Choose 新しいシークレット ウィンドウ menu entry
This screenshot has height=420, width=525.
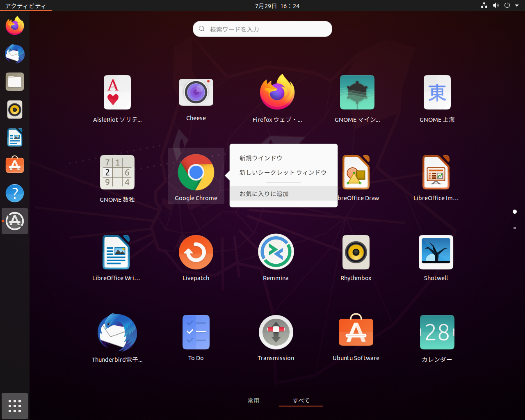pos(283,172)
